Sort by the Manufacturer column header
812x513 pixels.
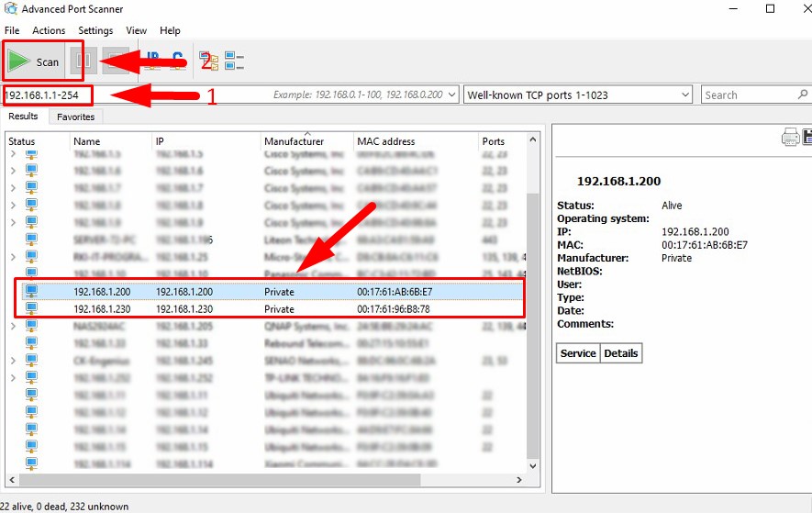point(306,141)
